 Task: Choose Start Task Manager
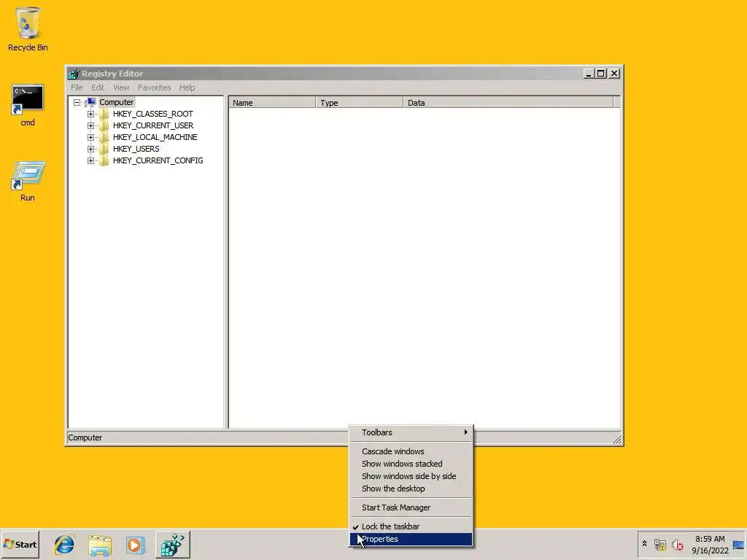pos(411,507)
